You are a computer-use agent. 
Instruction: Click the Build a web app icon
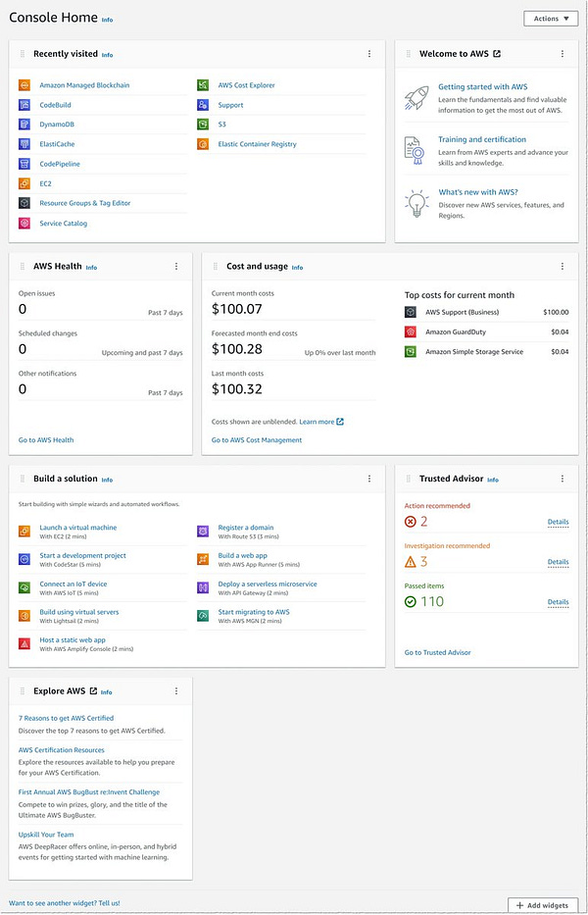pyautogui.click(x=203, y=559)
